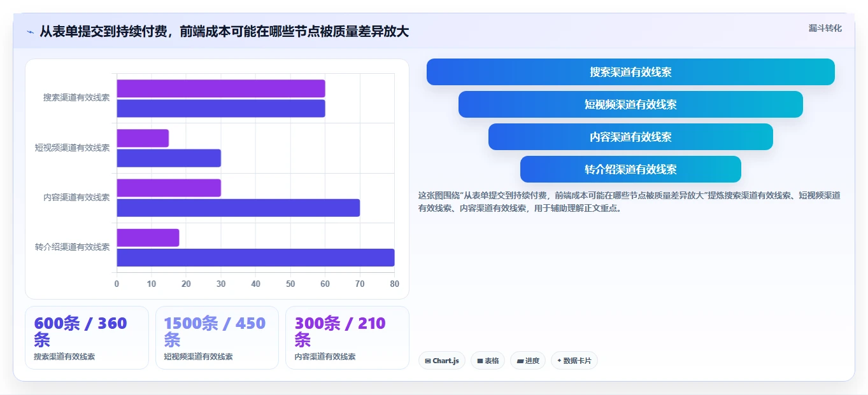Click the 漏斗转化 label in the header
This screenshot has width=868, height=395.
tap(825, 28)
